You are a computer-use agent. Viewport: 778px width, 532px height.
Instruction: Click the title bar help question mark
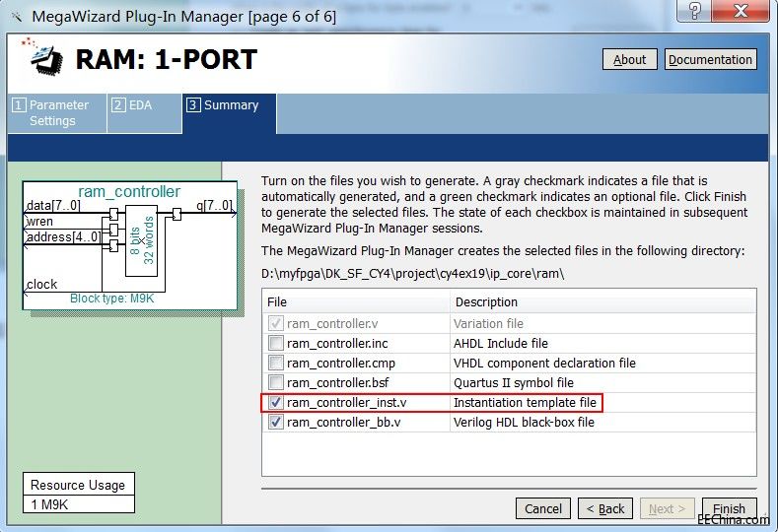pos(694,11)
